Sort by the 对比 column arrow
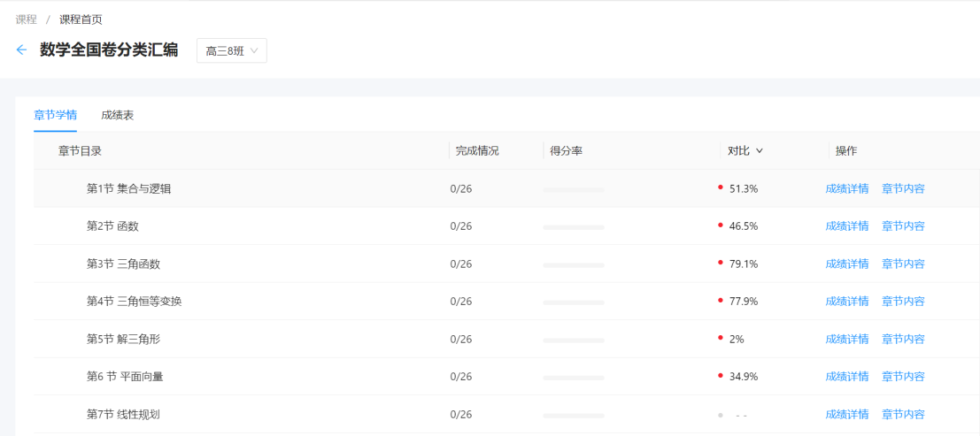 tap(760, 150)
